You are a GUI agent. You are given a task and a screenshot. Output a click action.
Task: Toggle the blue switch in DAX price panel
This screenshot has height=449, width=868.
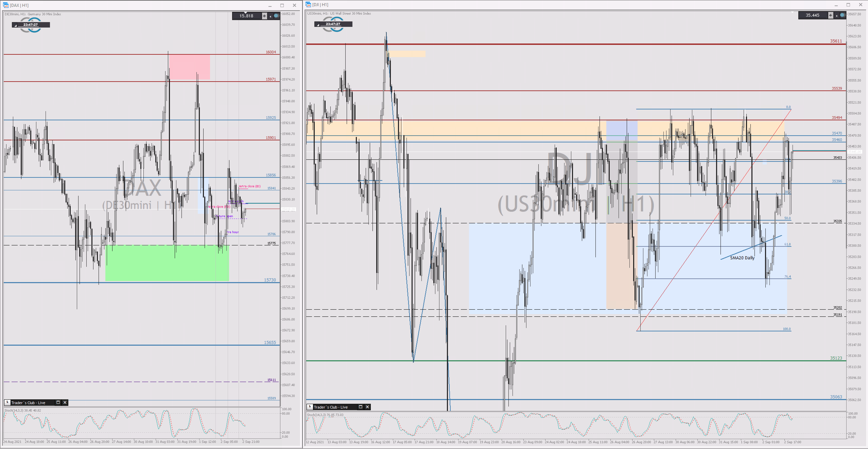[x=276, y=16]
